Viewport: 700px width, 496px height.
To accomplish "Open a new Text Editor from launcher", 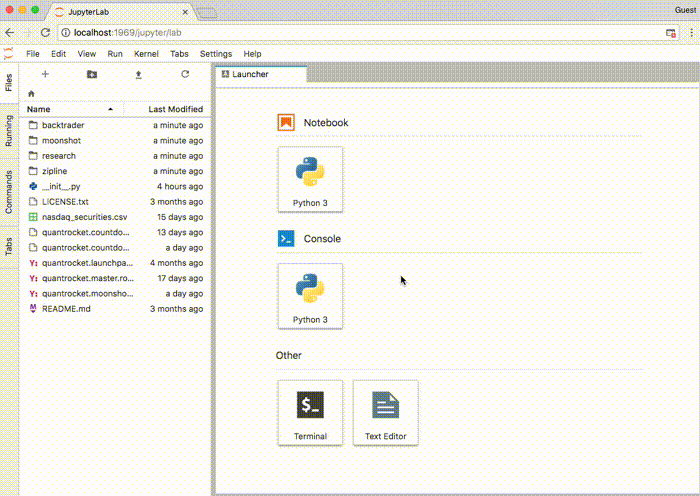I will [x=386, y=413].
